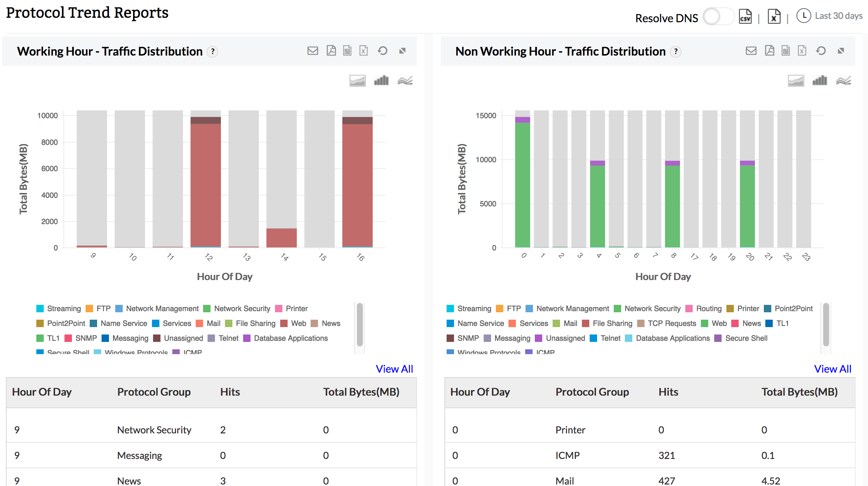
Task: Switch Working Hour chart to bar chart
Action: pos(381,80)
